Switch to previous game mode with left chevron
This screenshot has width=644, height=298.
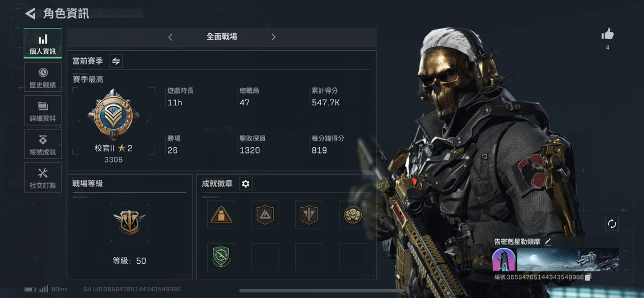[x=170, y=37]
